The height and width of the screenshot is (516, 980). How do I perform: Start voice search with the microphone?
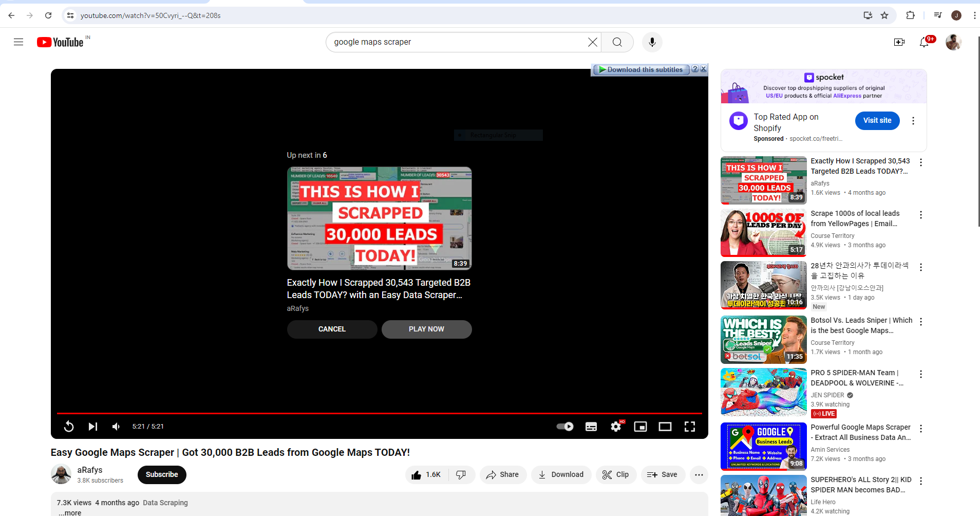point(652,42)
